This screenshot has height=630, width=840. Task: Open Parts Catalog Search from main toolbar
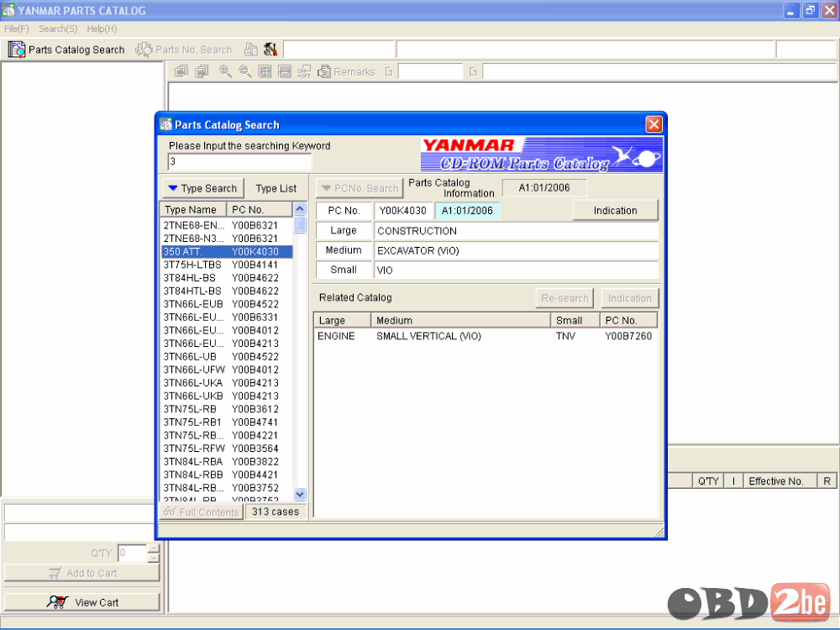(66, 50)
